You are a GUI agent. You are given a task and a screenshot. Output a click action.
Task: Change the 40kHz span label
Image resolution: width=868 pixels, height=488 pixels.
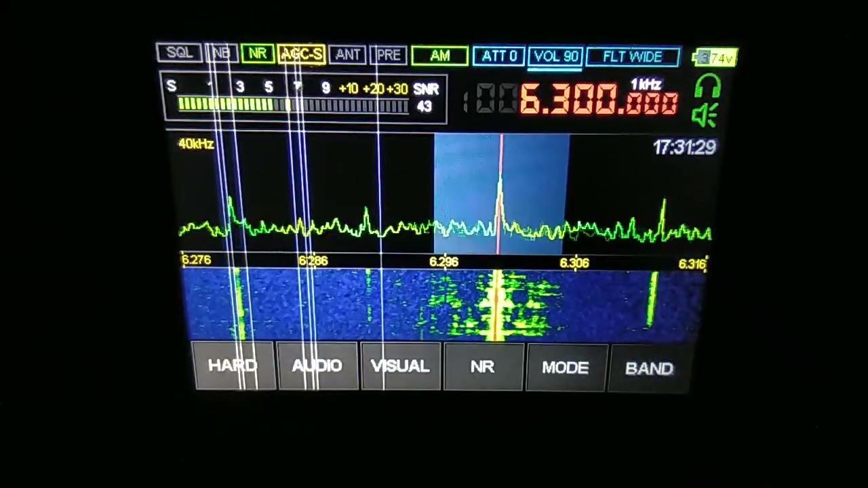click(196, 144)
